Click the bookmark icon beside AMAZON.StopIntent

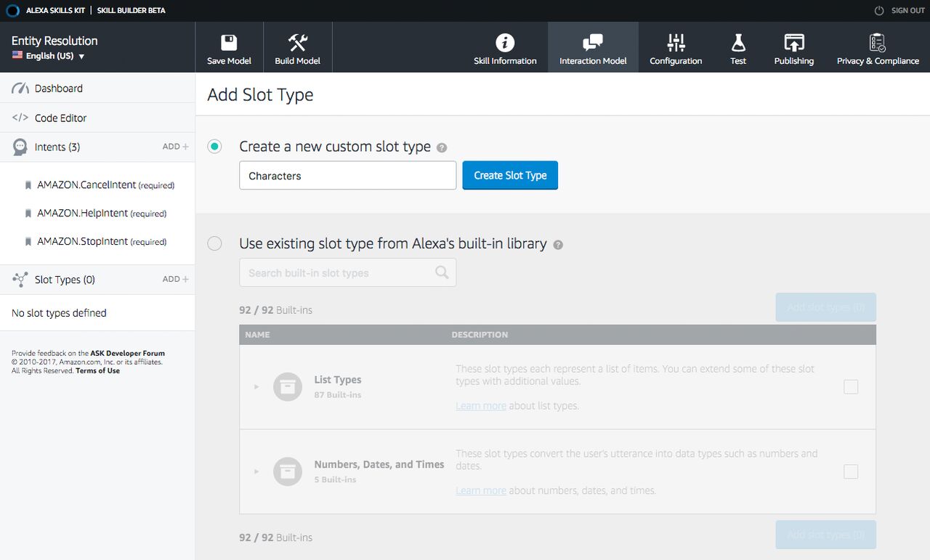pos(28,242)
